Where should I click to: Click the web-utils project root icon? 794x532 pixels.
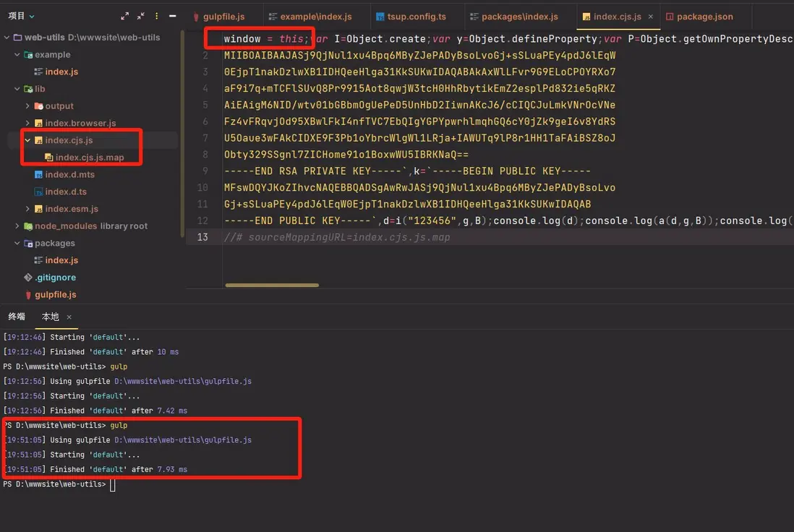point(18,38)
